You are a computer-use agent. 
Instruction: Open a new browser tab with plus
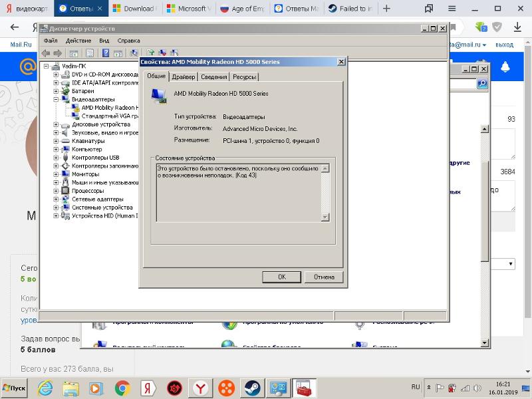(386, 9)
